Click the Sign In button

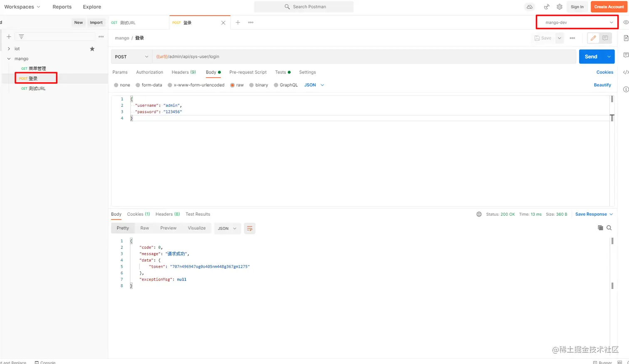577,7
